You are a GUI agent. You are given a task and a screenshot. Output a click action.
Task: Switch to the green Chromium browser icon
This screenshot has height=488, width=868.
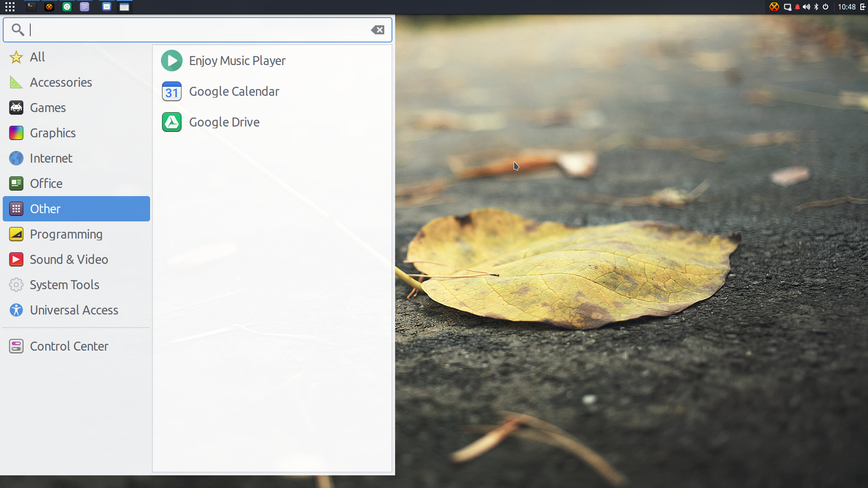[x=67, y=7]
